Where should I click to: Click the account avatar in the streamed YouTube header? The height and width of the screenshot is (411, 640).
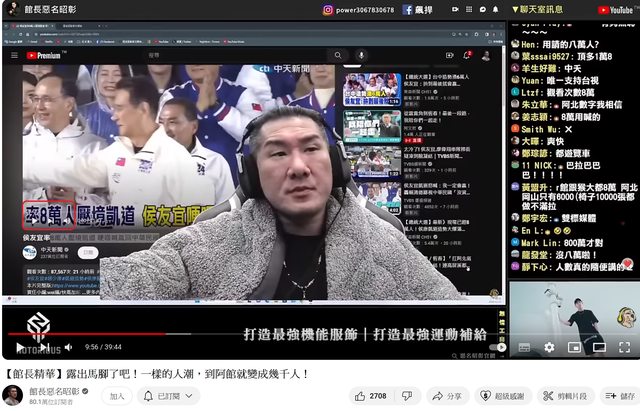click(486, 56)
